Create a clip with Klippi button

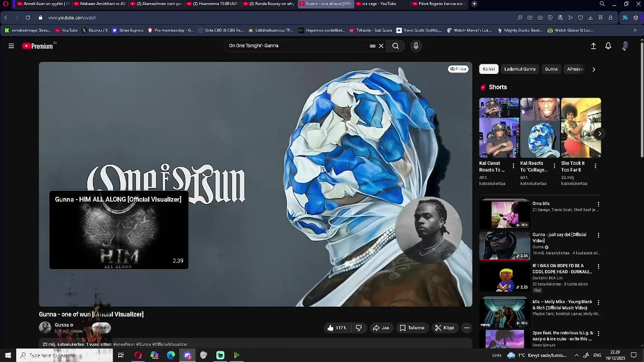tap(445, 328)
